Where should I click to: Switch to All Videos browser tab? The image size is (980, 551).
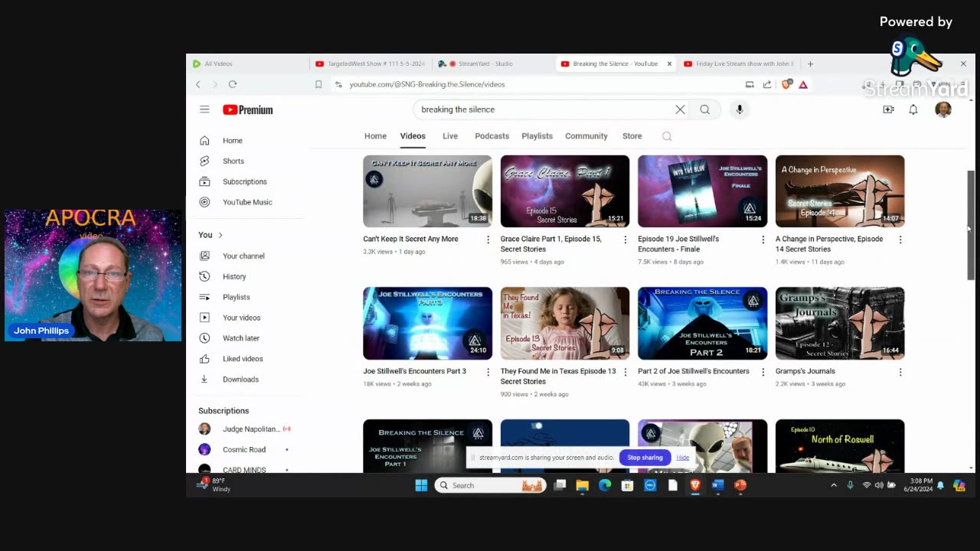[248, 64]
